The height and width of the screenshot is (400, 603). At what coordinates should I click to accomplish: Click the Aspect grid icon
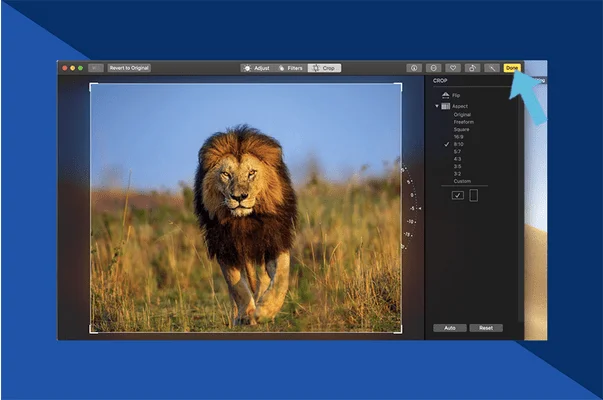pos(445,105)
